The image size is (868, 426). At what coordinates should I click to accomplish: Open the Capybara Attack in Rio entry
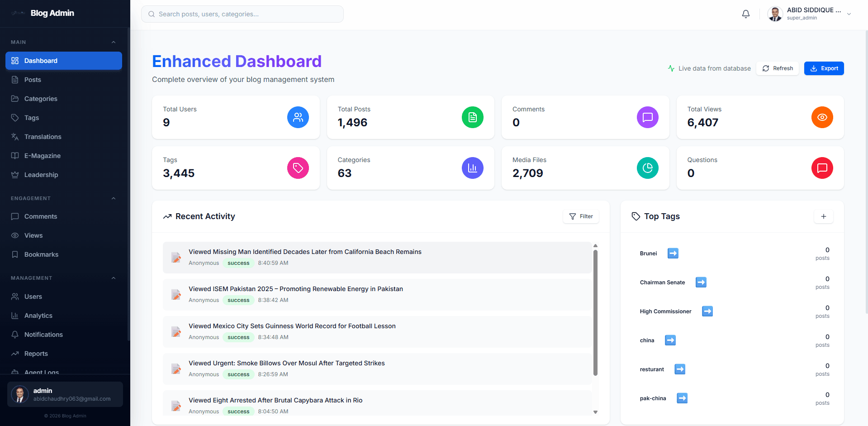pyautogui.click(x=377, y=403)
